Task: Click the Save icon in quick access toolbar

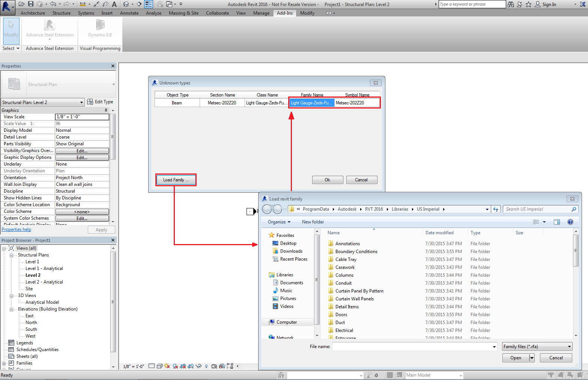Action: [31, 4]
